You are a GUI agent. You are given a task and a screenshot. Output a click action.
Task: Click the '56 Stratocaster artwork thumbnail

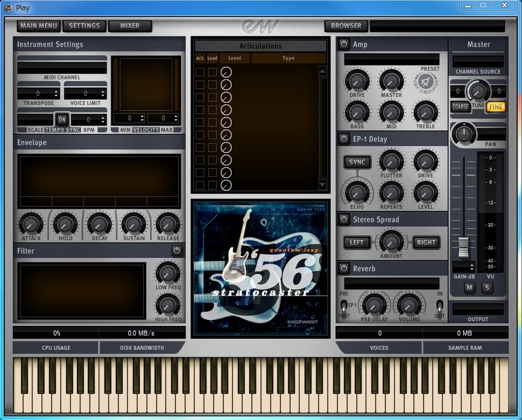click(x=261, y=268)
